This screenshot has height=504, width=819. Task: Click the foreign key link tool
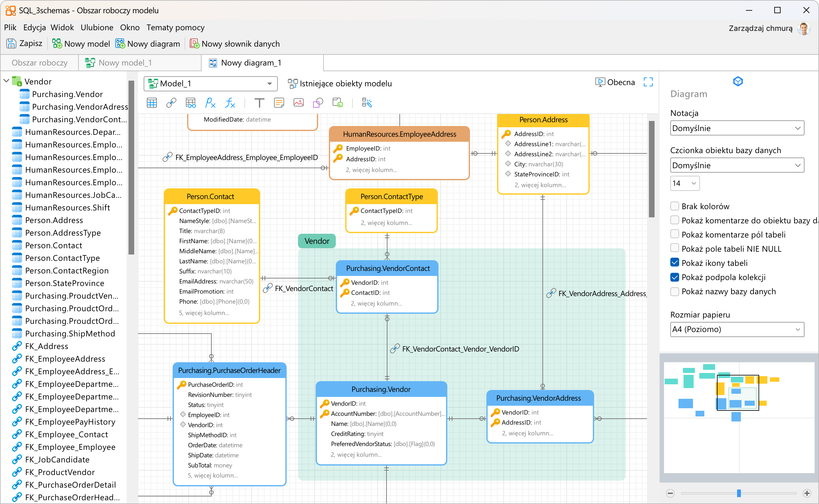[x=171, y=103]
